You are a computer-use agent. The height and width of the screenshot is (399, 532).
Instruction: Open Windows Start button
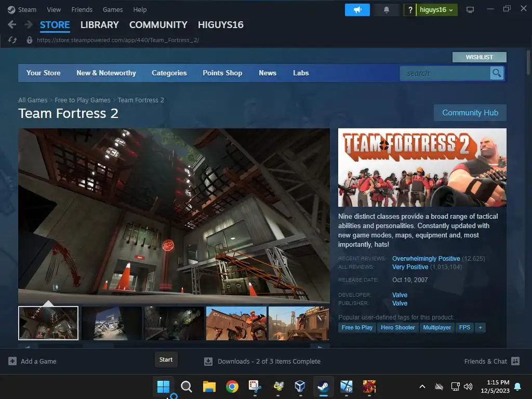(x=163, y=387)
